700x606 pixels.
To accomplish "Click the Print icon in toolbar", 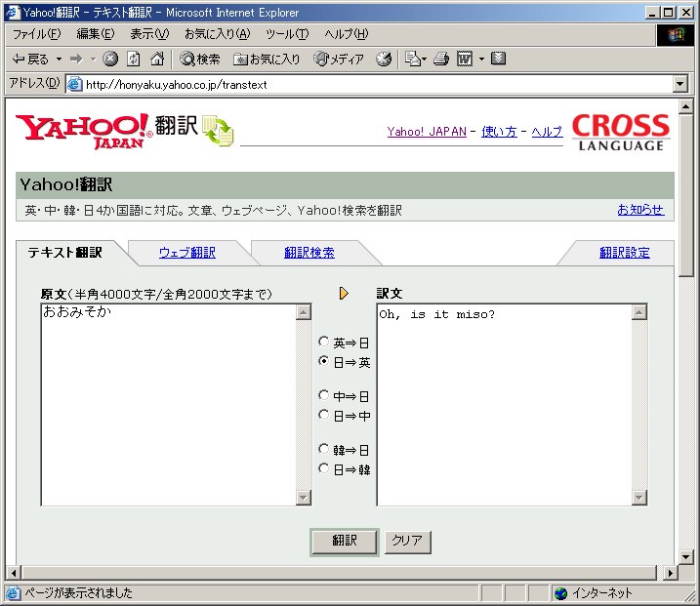I will [x=441, y=59].
